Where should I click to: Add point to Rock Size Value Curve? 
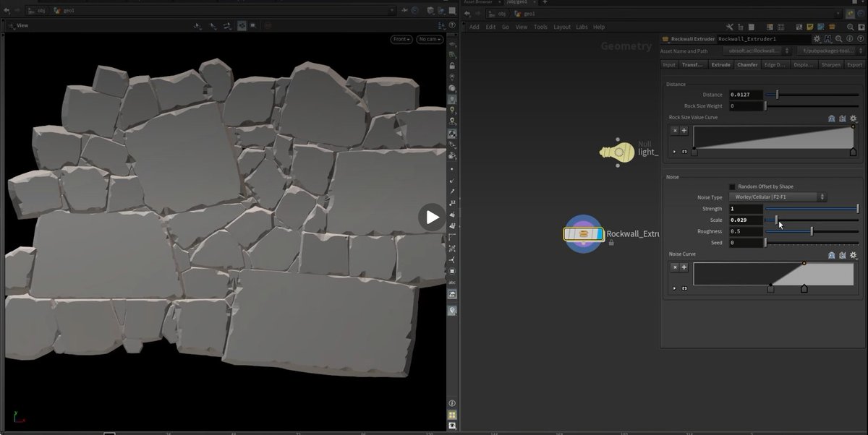point(684,131)
